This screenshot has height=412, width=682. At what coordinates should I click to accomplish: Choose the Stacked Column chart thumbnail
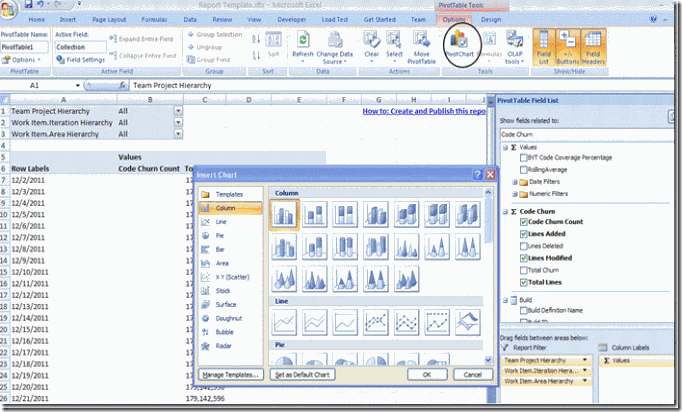pyautogui.click(x=314, y=214)
